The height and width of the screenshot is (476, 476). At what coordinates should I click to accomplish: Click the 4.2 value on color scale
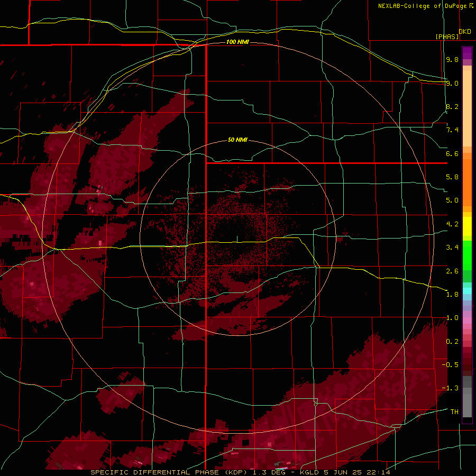pos(452,224)
